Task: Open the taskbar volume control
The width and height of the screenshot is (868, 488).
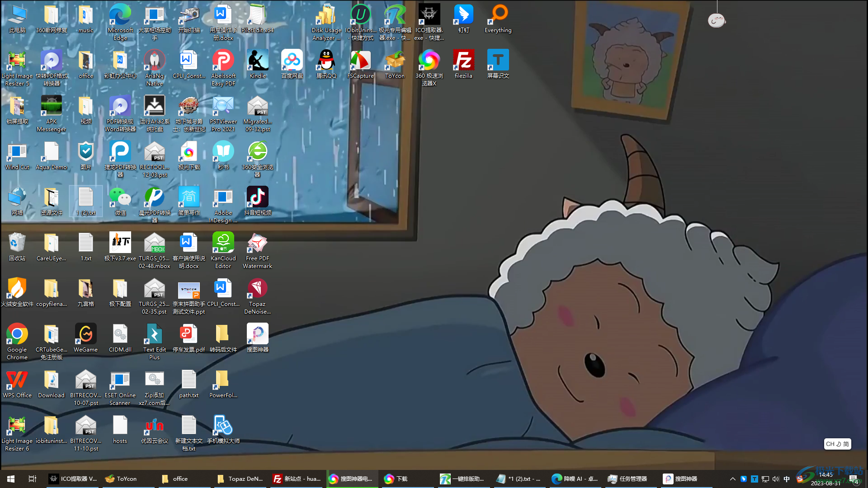Action: 776,479
